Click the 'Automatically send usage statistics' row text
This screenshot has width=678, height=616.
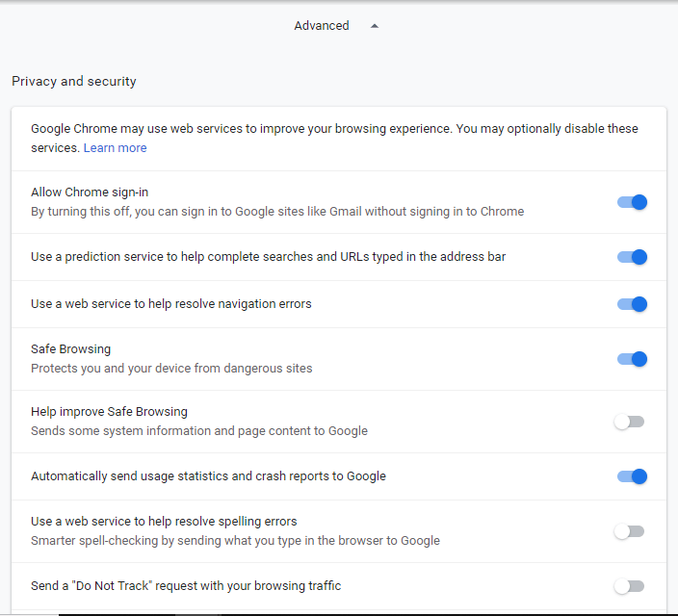(x=208, y=476)
